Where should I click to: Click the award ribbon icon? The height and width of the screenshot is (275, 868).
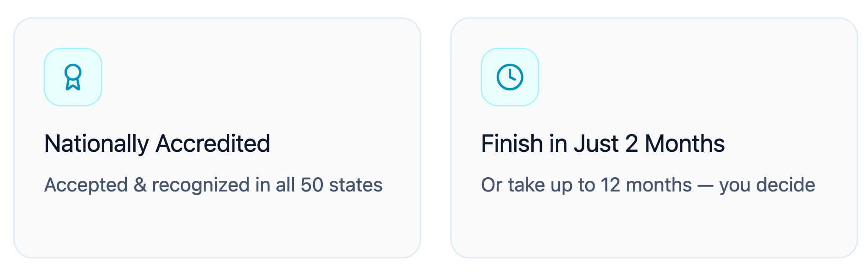73,77
